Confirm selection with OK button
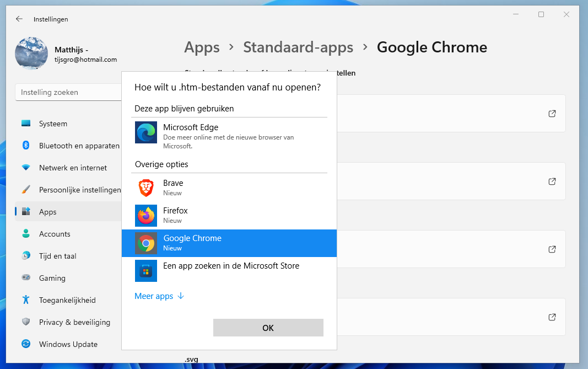 tap(268, 328)
